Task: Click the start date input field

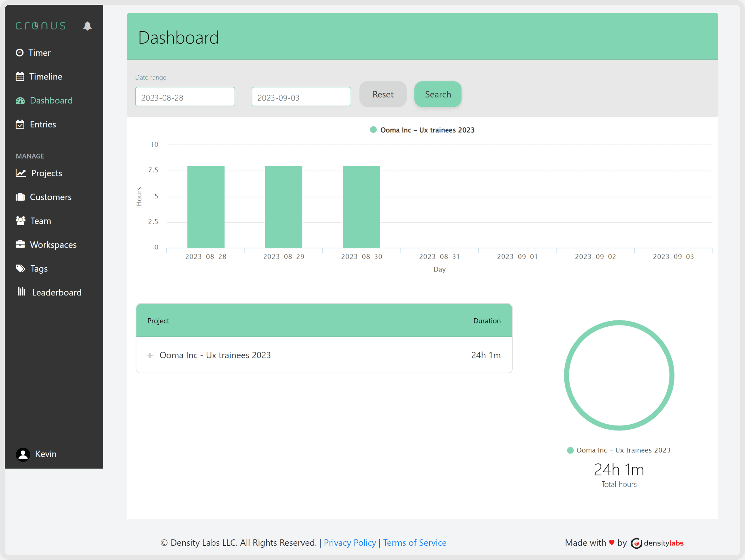Action: 185,97
